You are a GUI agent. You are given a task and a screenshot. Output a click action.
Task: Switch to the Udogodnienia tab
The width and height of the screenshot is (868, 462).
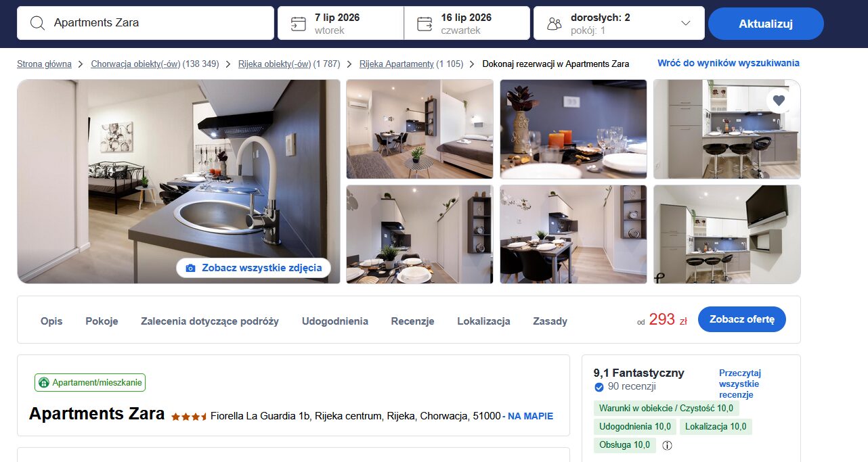click(x=335, y=321)
